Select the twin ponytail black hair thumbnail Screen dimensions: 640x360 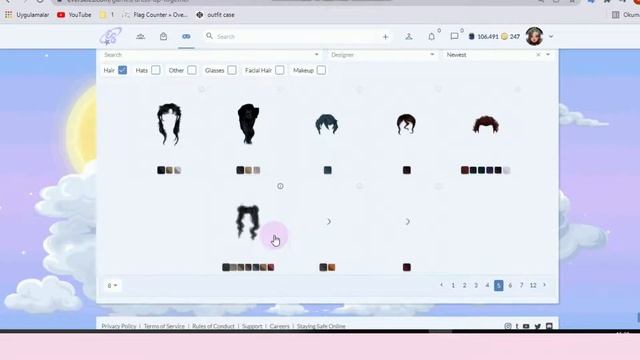(x=248, y=222)
